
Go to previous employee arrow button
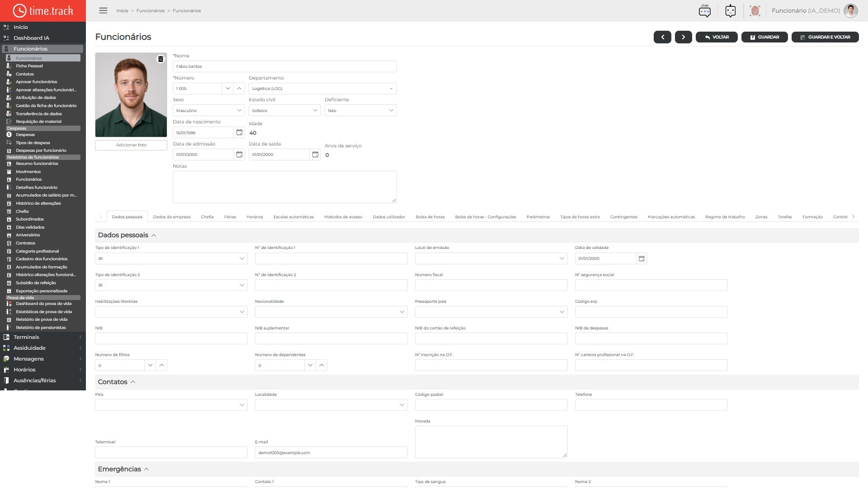pyautogui.click(x=662, y=37)
